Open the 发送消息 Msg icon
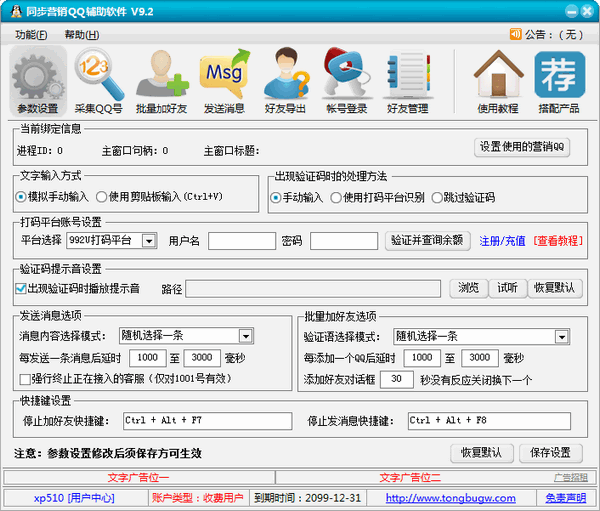 [x=224, y=82]
